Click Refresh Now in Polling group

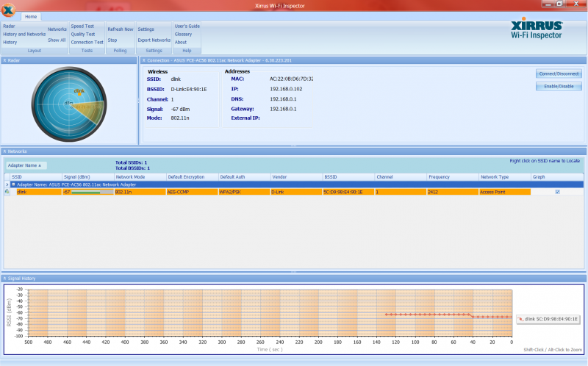(x=121, y=29)
